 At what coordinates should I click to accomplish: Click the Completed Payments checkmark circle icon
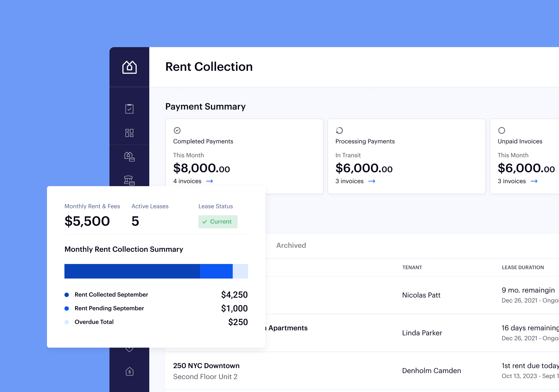(177, 130)
